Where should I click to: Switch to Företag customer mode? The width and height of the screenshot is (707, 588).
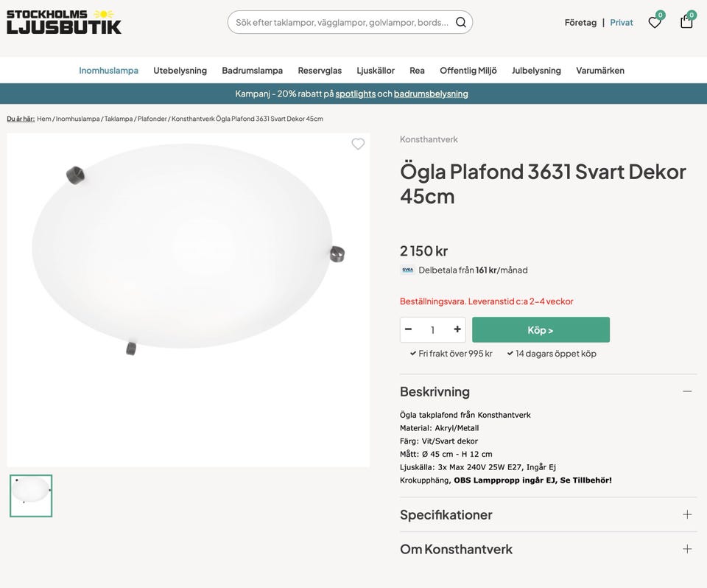(x=580, y=22)
